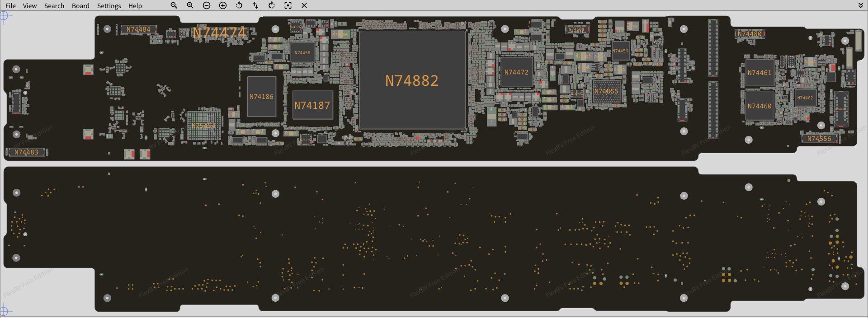
Task: Flip the board with the up-down arrows icon
Action: (x=255, y=5)
